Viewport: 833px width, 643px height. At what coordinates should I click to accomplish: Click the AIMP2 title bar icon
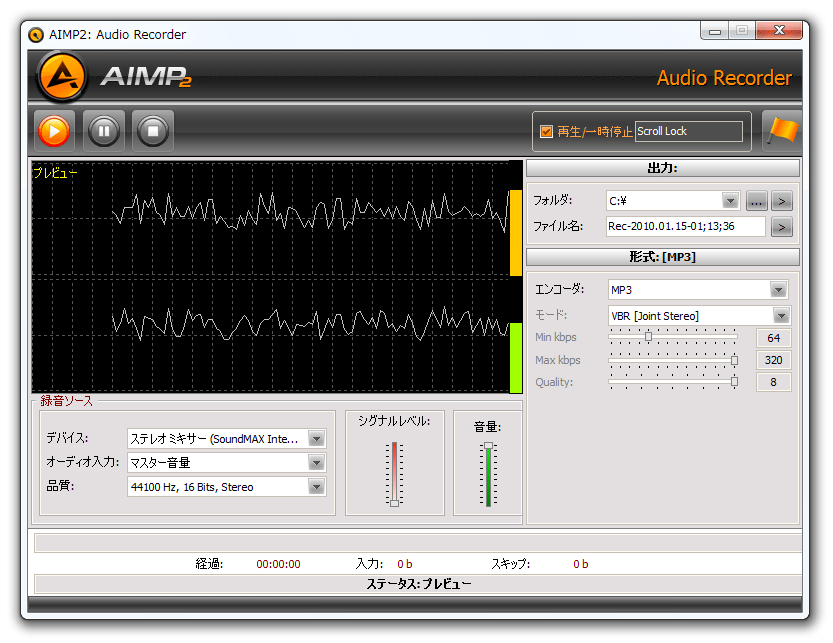pos(36,35)
